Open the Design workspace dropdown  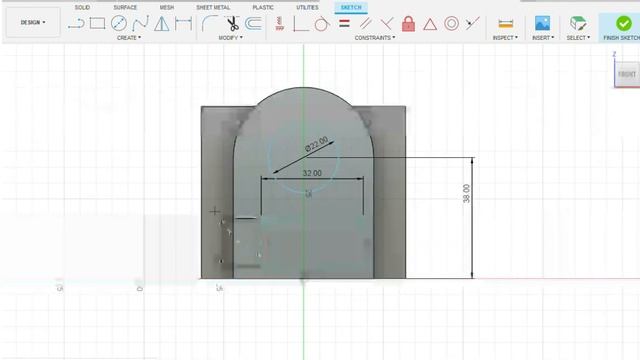(33, 22)
